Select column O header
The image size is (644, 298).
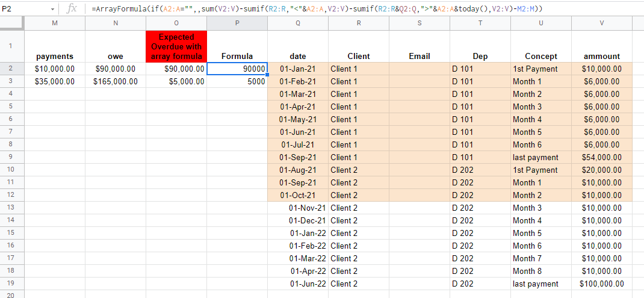click(x=176, y=23)
